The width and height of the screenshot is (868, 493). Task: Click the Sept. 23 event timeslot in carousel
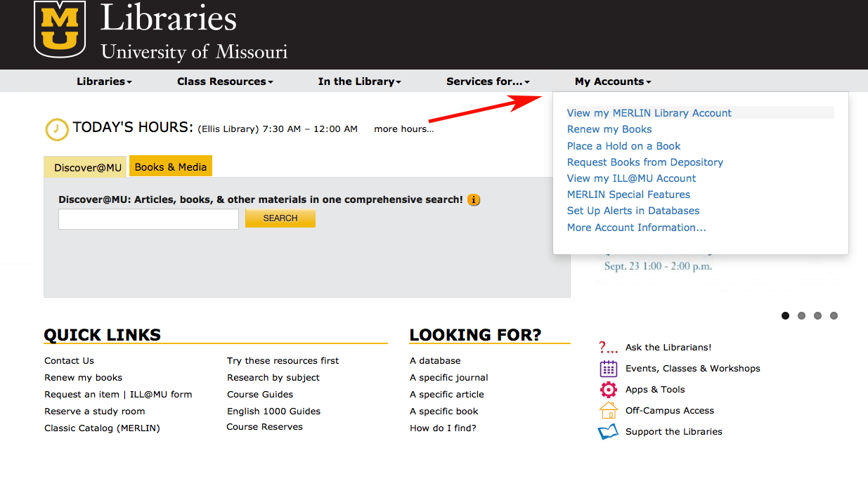pyautogui.click(x=657, y=267)
